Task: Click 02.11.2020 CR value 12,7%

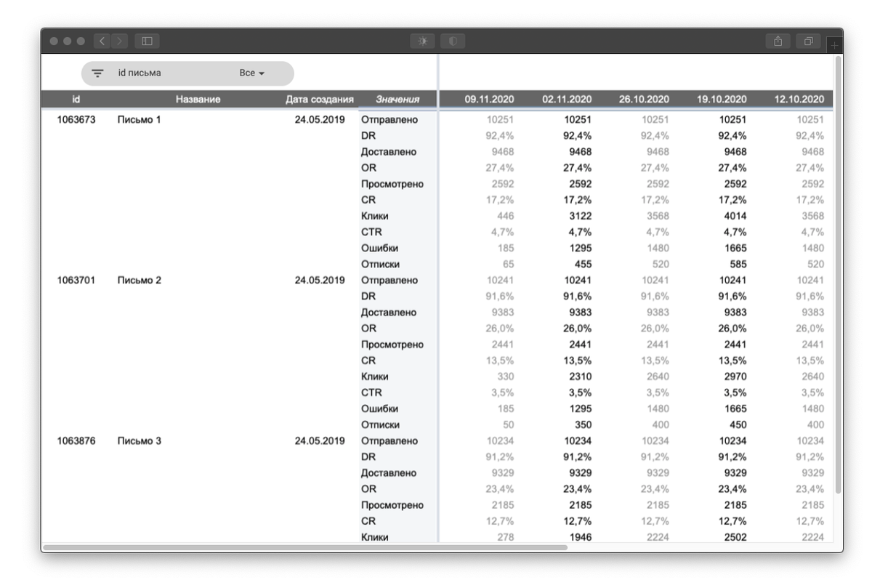Action: coord(577,521)
